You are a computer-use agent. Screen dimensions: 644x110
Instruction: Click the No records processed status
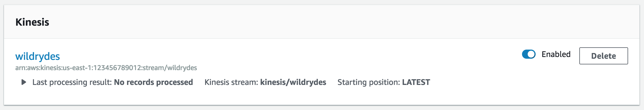pos(153,82)
